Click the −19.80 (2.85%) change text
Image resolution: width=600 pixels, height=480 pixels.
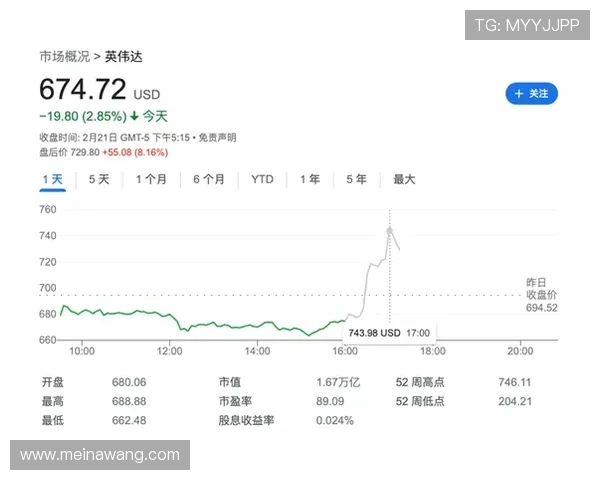click(x=83, y=116)
